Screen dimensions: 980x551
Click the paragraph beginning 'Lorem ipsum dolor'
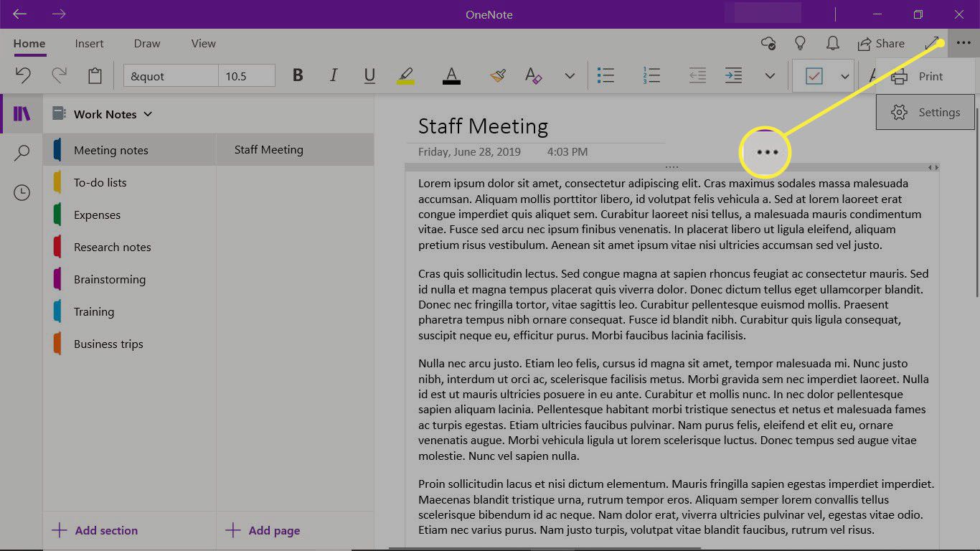(x=670, y=215)
